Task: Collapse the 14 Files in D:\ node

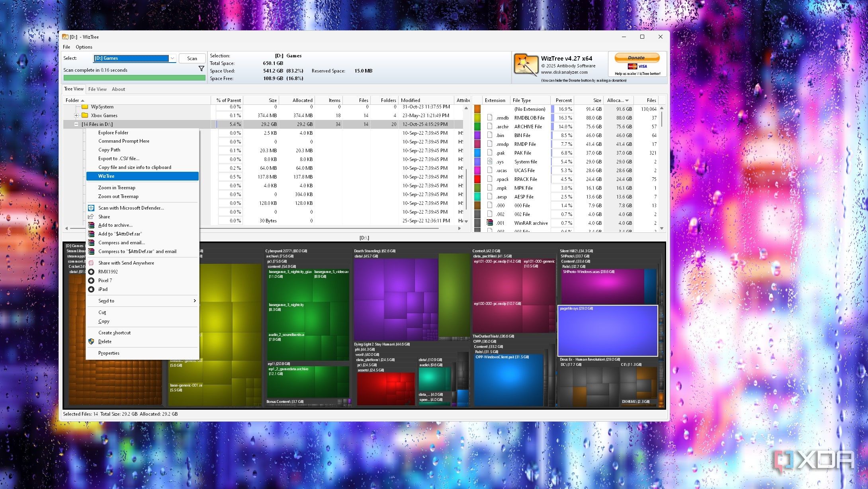Action: (76, 124)
